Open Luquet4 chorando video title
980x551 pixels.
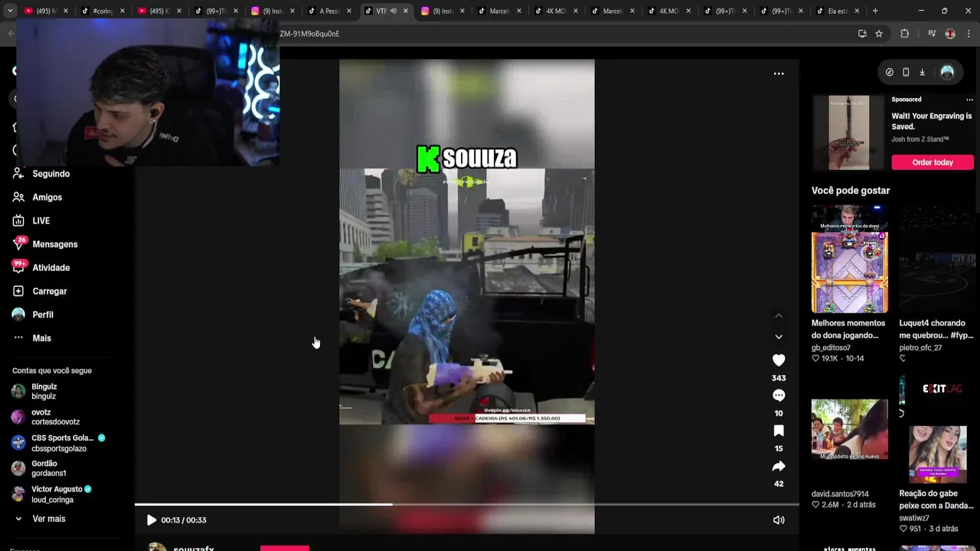936,329
